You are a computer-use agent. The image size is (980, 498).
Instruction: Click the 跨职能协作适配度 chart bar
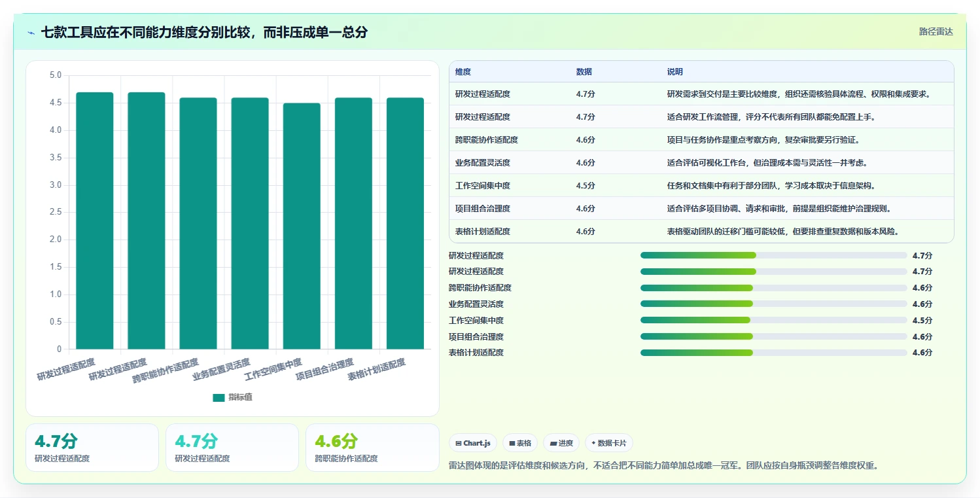(198, 223)
